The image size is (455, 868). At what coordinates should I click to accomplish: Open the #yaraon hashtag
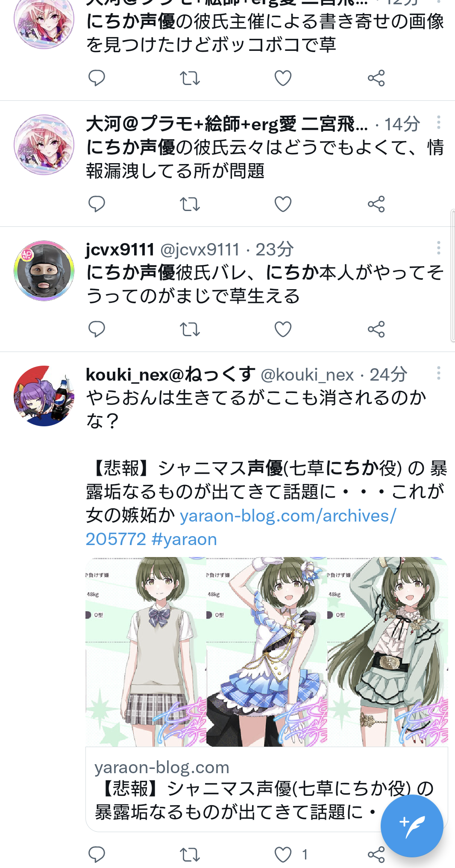pos(184,540)
